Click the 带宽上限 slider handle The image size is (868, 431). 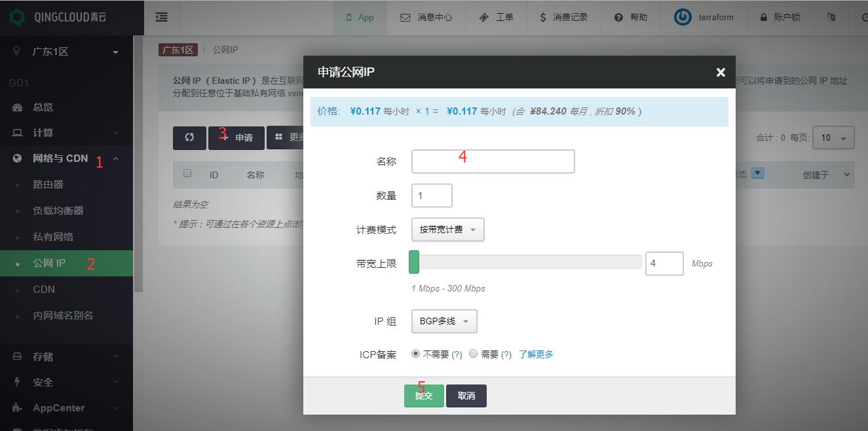414,262
